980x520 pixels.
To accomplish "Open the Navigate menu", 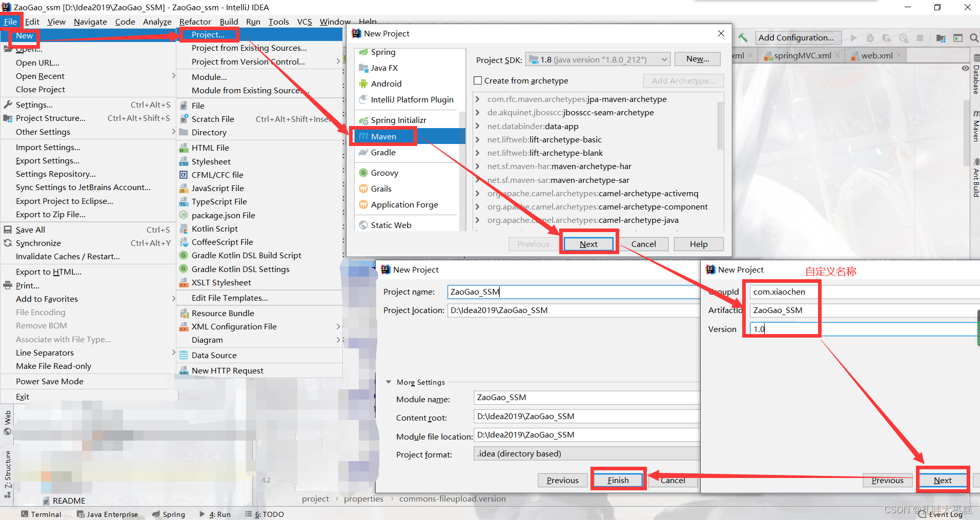I will [x=90, y=22].
